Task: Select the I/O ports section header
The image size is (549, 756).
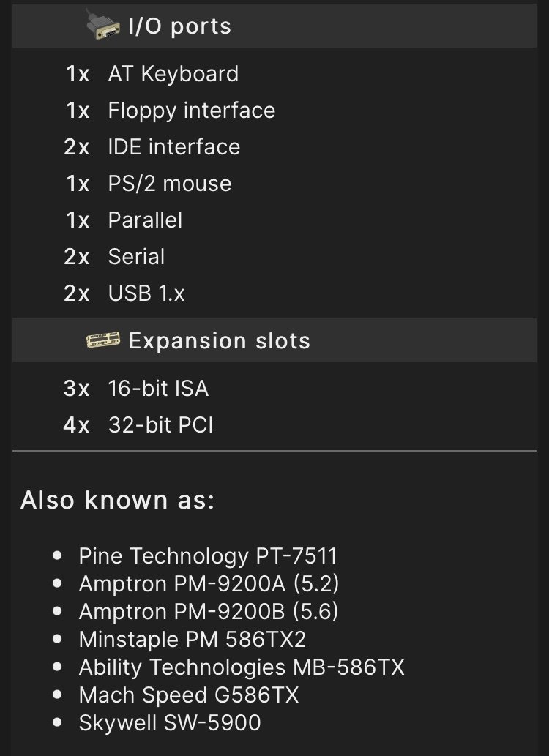Action: (x=179, y=26)
